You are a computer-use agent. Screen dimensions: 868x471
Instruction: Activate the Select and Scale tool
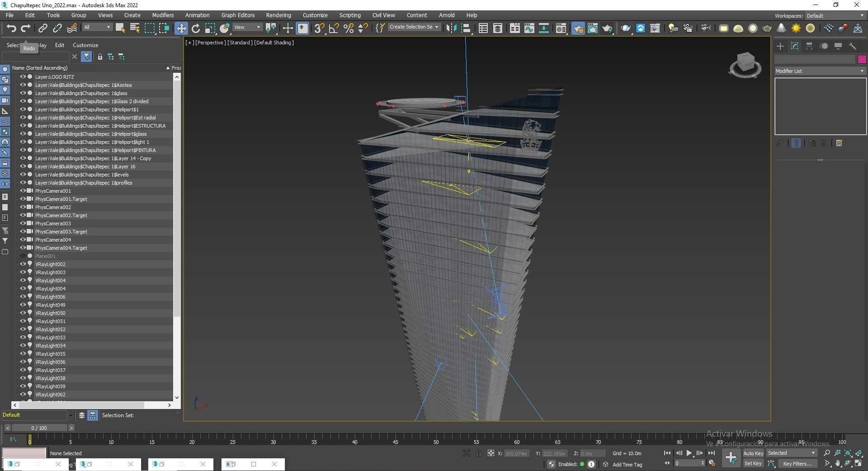tap(210, 28)
